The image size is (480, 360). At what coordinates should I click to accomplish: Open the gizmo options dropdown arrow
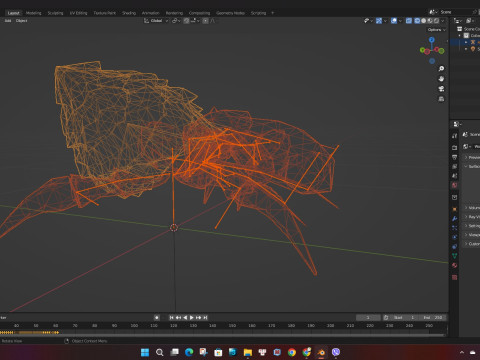click(x=385, y=21)
